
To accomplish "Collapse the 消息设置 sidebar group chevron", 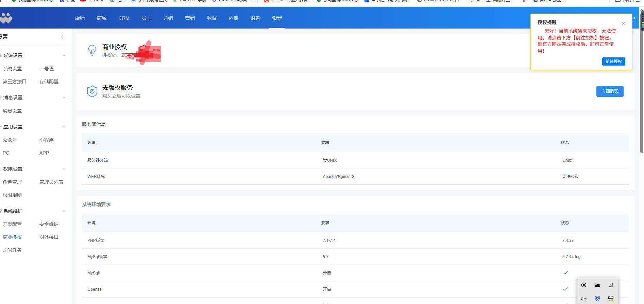I will point(64,97).
